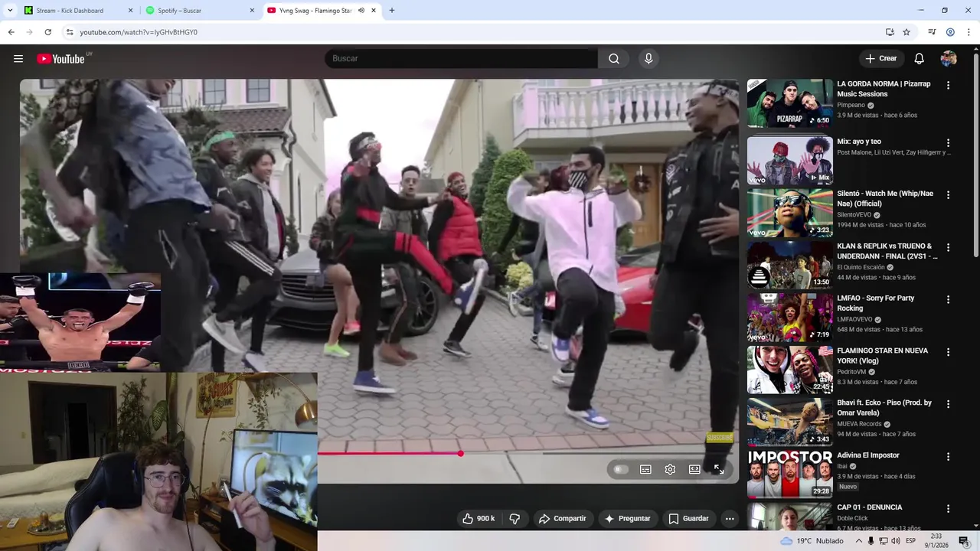Close the Stream - Kick Dashboard tab
The width and height of the screenshot is (980, 551).
(x=130, y=11)
